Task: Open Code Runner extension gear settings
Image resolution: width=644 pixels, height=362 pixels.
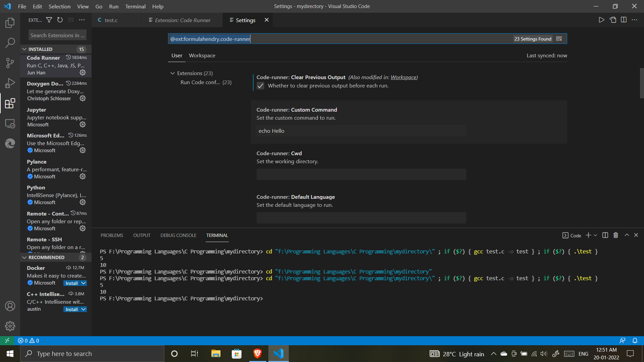Action: 83,72
